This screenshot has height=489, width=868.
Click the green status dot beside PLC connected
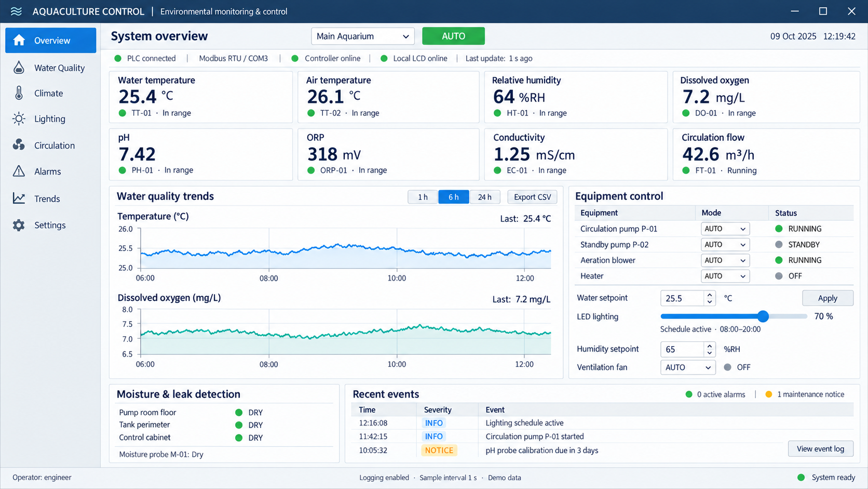(118, 58)
